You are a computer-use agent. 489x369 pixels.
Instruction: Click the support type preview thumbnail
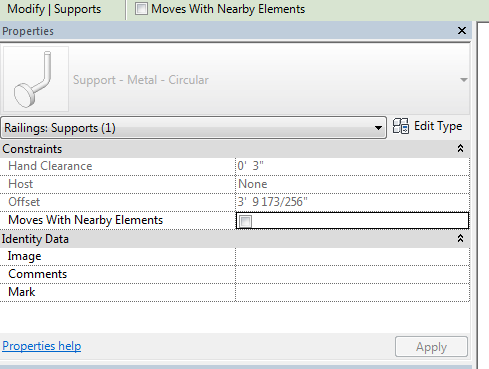tap(36, 79)
